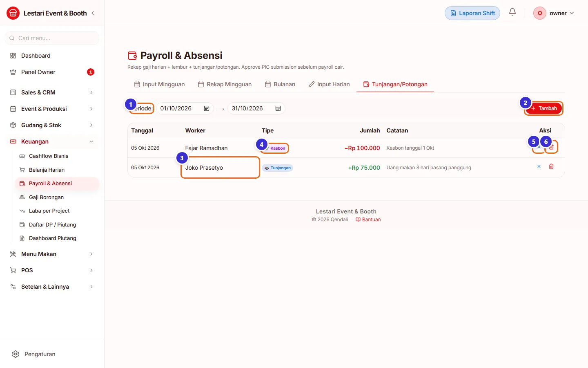Click the X icon on Fajar Ramadhan row
This screenshot has height=368, width=588.
coord(539,147)
